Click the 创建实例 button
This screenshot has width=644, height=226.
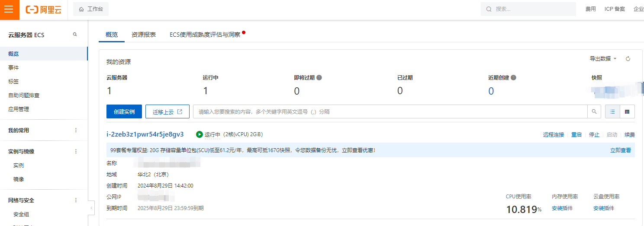(x=124, y=111)
